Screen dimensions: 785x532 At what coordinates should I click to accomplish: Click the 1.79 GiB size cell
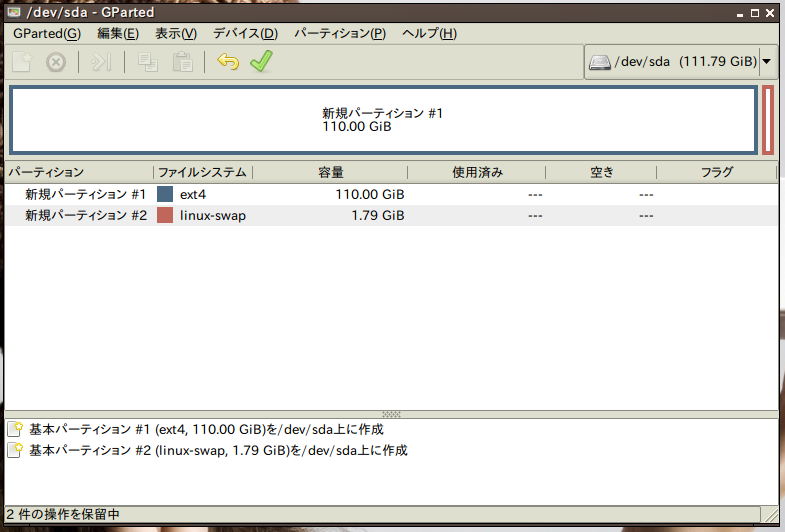(377, 216)
